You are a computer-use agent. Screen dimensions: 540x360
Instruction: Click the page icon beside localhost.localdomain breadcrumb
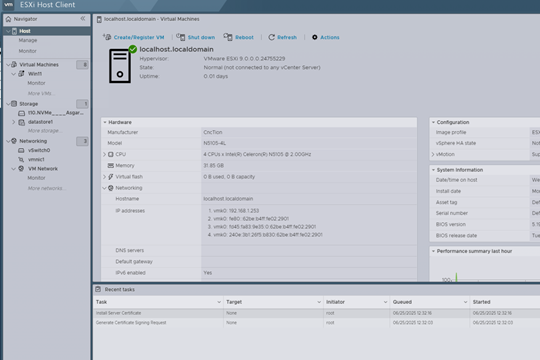tap(99, 19)
